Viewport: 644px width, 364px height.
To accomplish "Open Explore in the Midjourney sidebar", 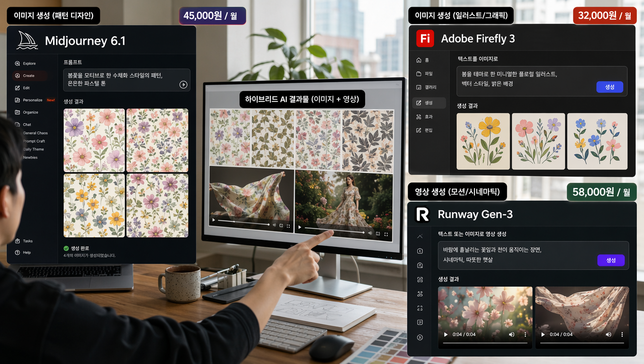I will [x=26, y=64].
